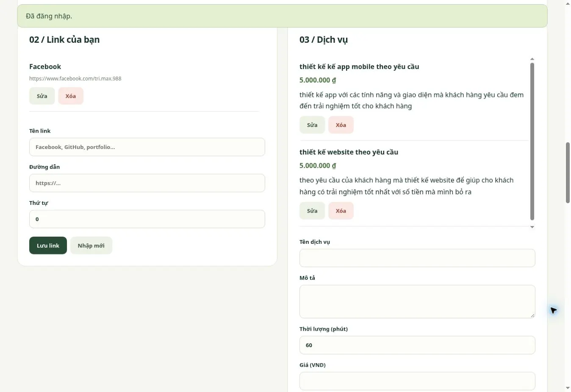Save the link with Lưu link
This screenshot has height=392, width=571.
[48, 246]
